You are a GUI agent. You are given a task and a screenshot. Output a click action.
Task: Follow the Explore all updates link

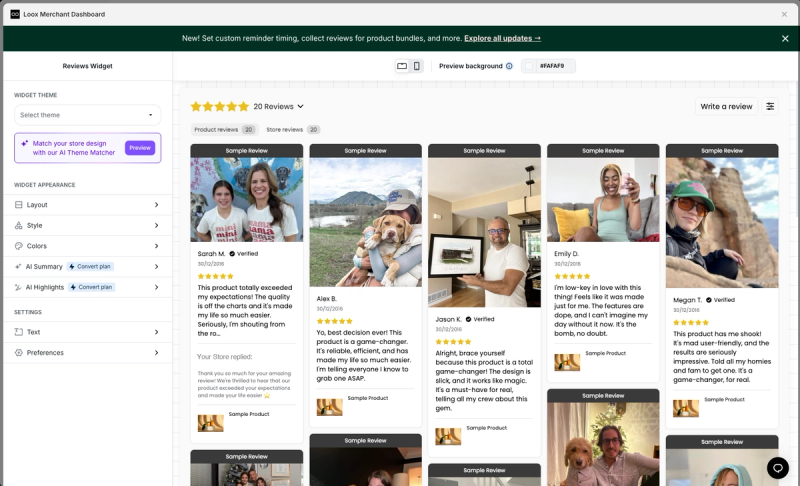pos(503,38)
